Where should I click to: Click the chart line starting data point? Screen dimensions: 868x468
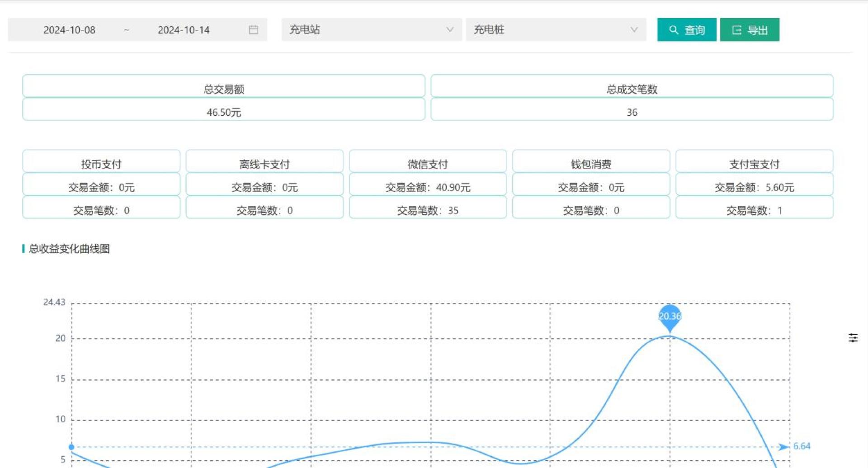[x=71, y=447]
